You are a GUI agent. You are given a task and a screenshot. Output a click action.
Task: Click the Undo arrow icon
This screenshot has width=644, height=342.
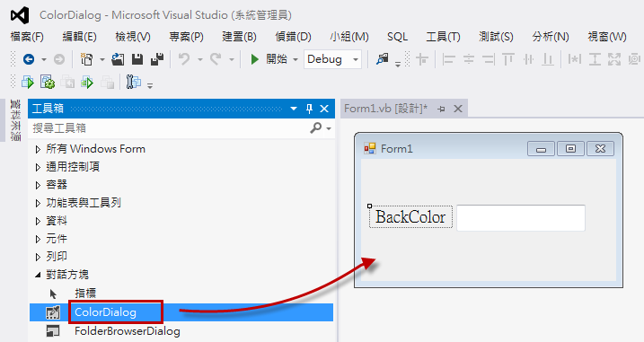(184, 59)
